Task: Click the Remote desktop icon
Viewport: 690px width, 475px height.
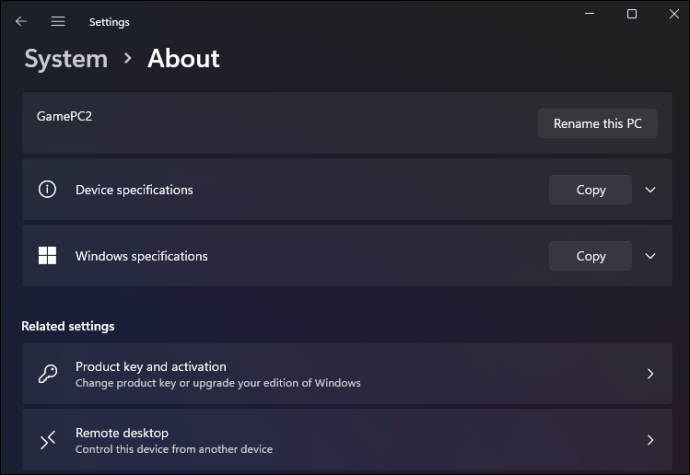Action: 47,440
